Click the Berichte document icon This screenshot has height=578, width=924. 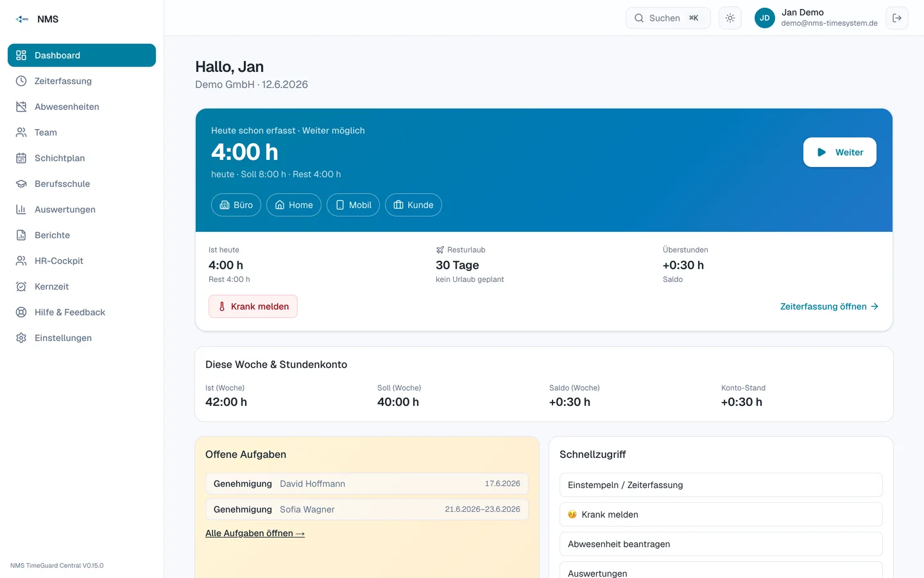[21, 235]
